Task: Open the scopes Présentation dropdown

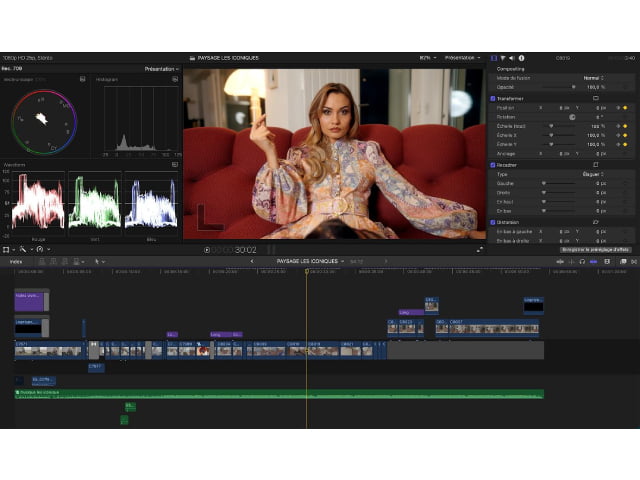Action: coord(162,69)
